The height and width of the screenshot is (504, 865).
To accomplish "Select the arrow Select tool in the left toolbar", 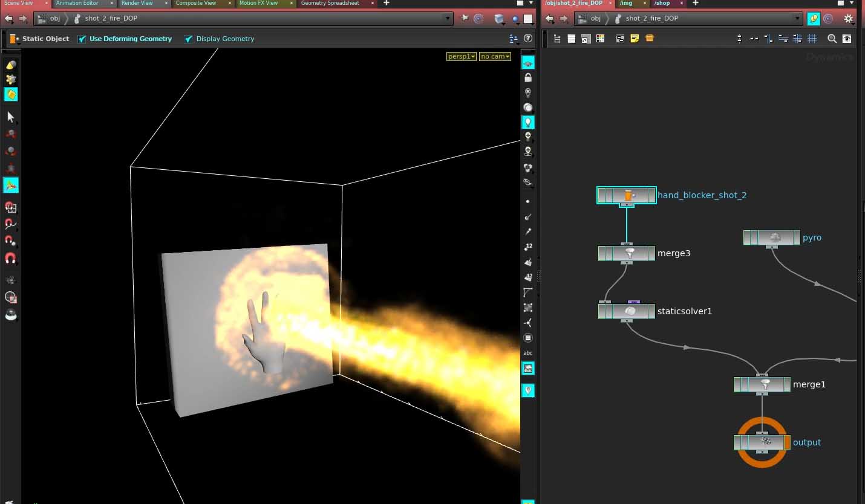I will point(10,117).
